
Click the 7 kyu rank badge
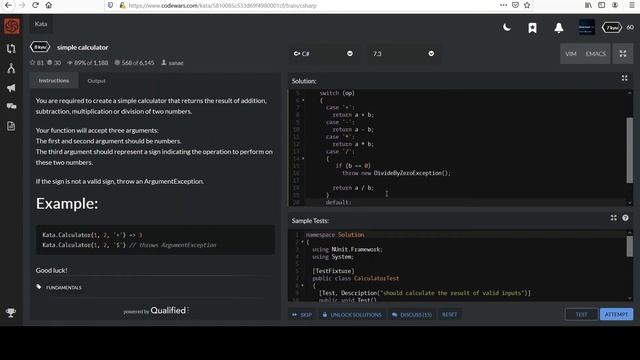point(612,27)
